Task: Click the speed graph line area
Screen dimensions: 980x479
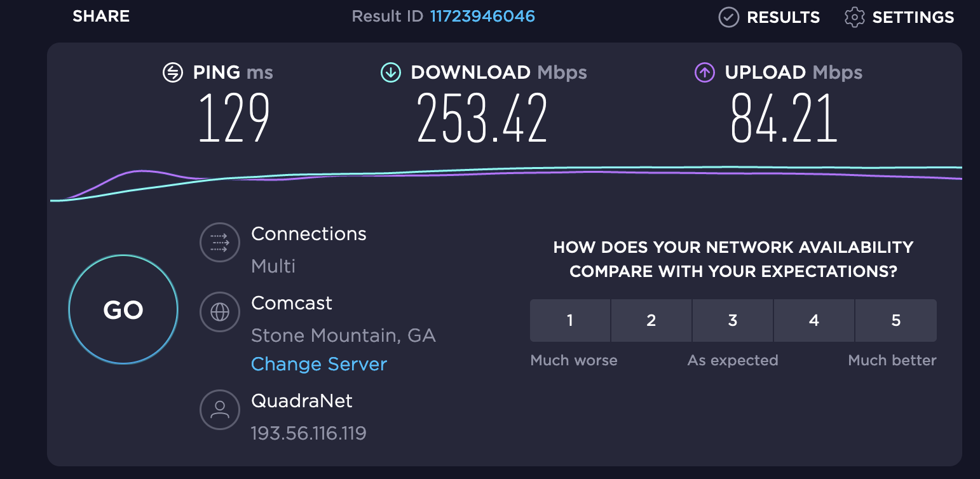Action: pyautogui.click(x=506, y=172)
